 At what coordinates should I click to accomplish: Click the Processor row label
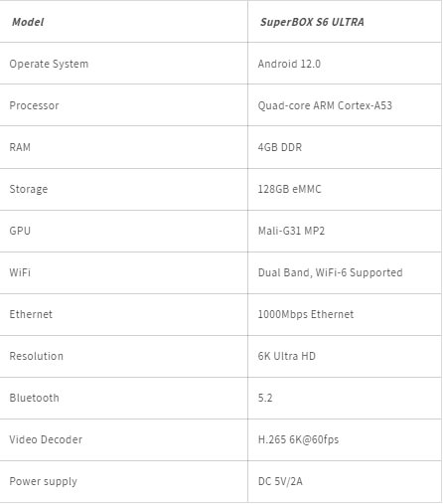coord(34,105)
